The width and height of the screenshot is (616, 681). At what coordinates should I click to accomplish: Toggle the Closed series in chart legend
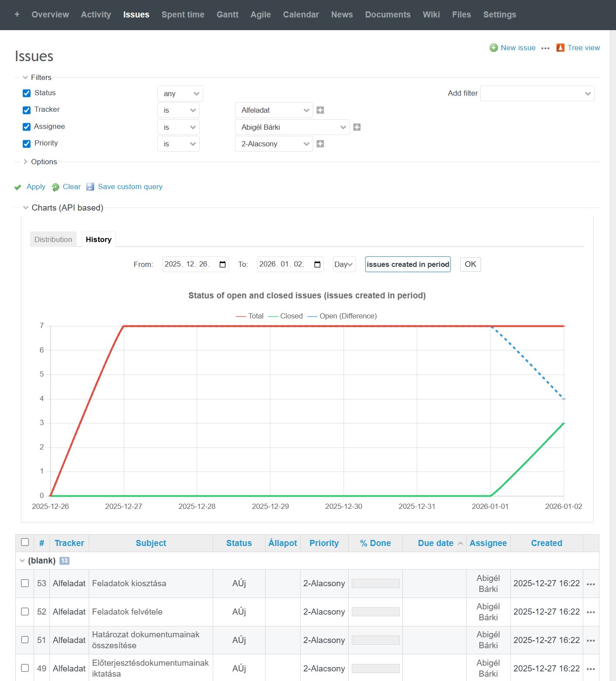[x=286, y=316]
